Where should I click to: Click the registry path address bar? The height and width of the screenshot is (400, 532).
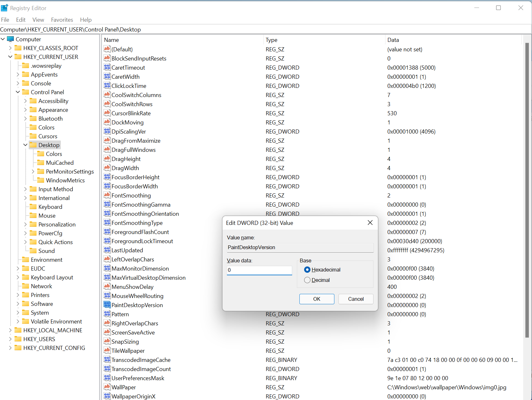266,29
